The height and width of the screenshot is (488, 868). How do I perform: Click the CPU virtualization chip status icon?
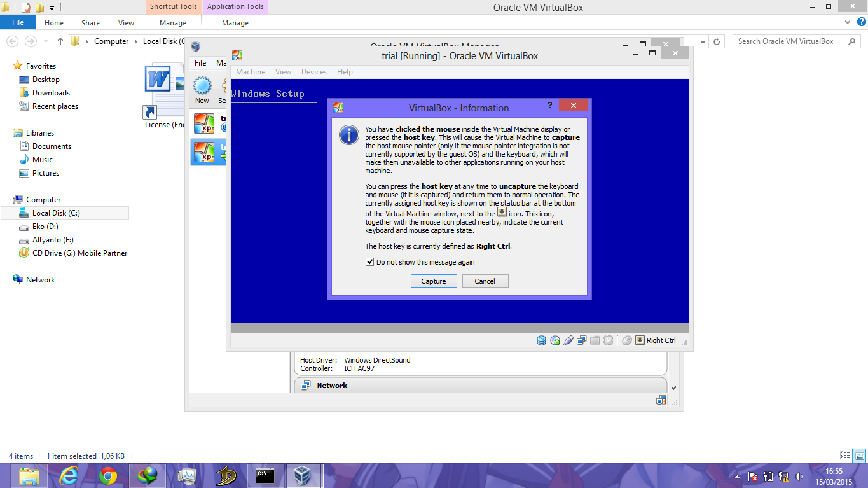pos(609,340)
